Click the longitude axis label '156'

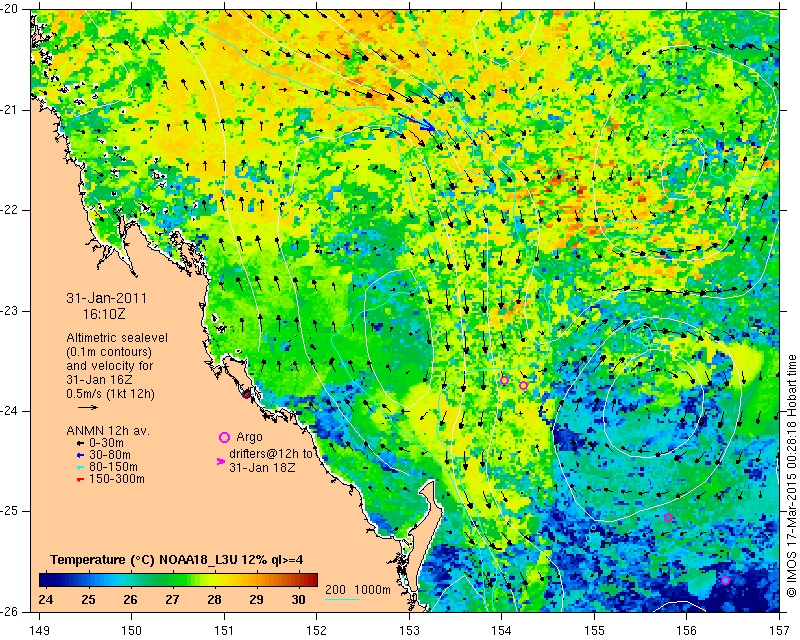(x=686, y=631)
